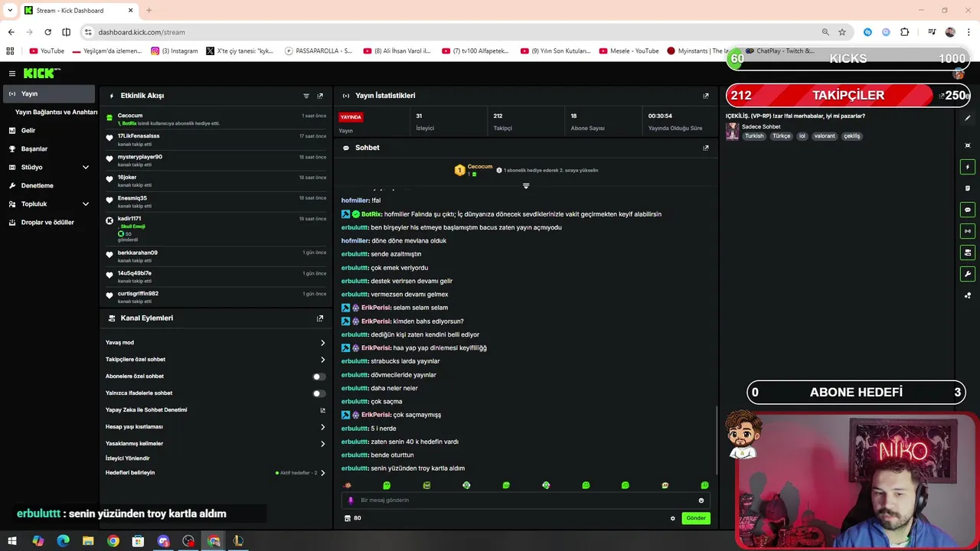The image size is (980, 551).
Task: Open the Kick hamburger menu
Action: pos(11,73)
